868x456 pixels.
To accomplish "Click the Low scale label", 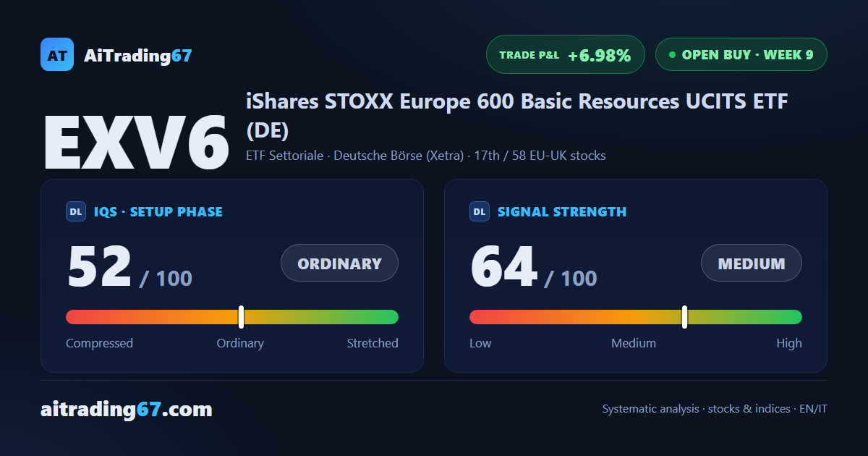I will (x=480, y=343).
